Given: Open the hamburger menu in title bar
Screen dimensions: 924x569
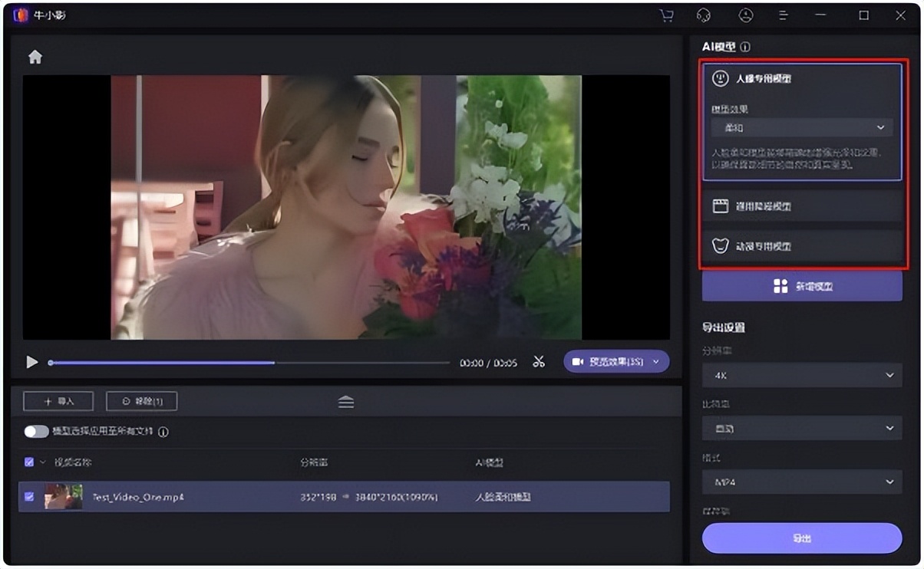Looking at the screenshot, I should coord(784,15).
